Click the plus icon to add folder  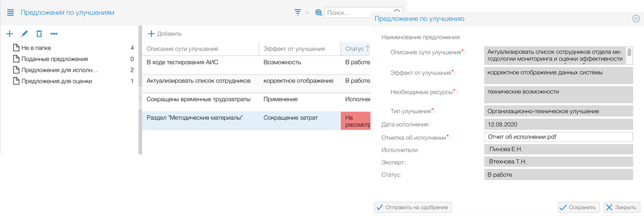9,34
